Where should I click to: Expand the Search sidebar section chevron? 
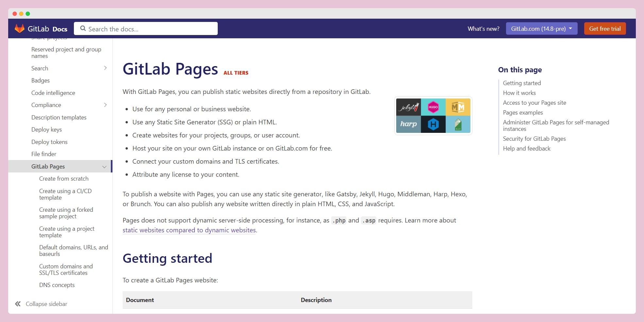pos(105,68)
